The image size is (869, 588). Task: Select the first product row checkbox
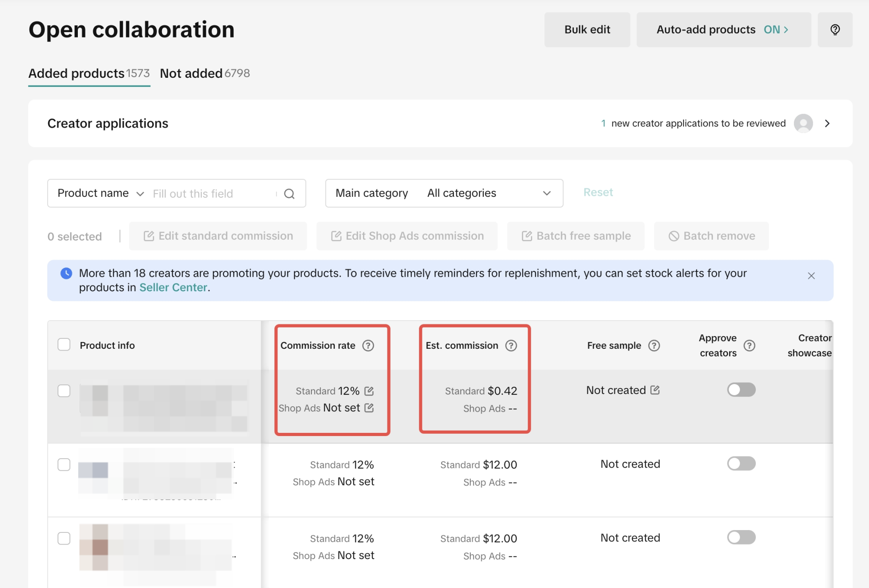pyautogui.click(x=64, y=391)
